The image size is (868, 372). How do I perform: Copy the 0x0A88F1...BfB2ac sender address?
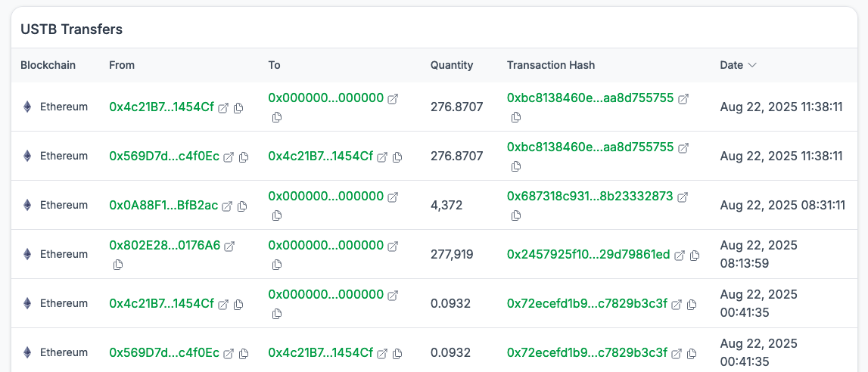pyautogui.click(x=242, y=206)
